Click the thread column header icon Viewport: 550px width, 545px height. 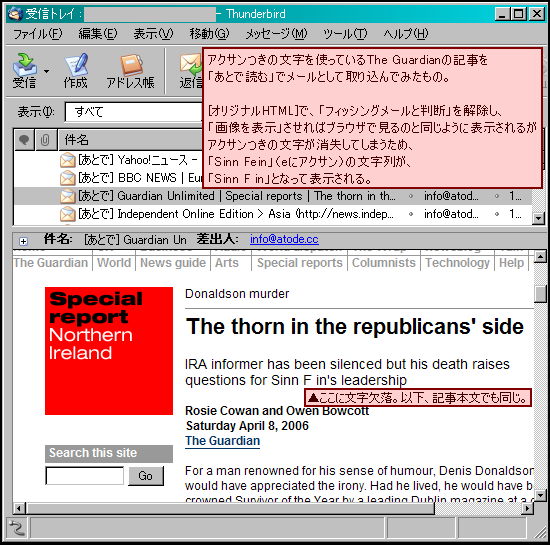click(x=24, y=140)
